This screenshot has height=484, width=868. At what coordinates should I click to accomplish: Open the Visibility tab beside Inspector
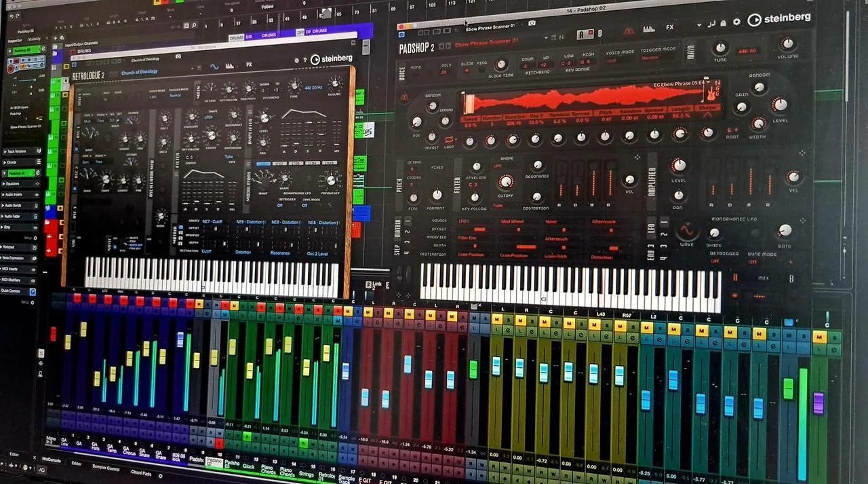[x=34, y=39]
